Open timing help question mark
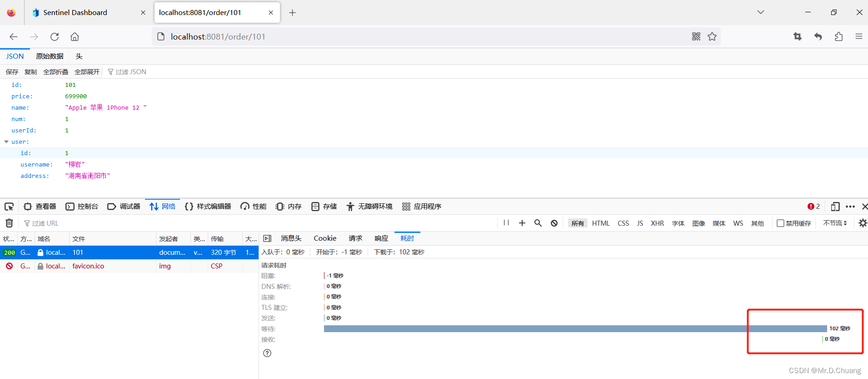Image resolution: width=868 pixels, height=379 pixels. (267, 353)
